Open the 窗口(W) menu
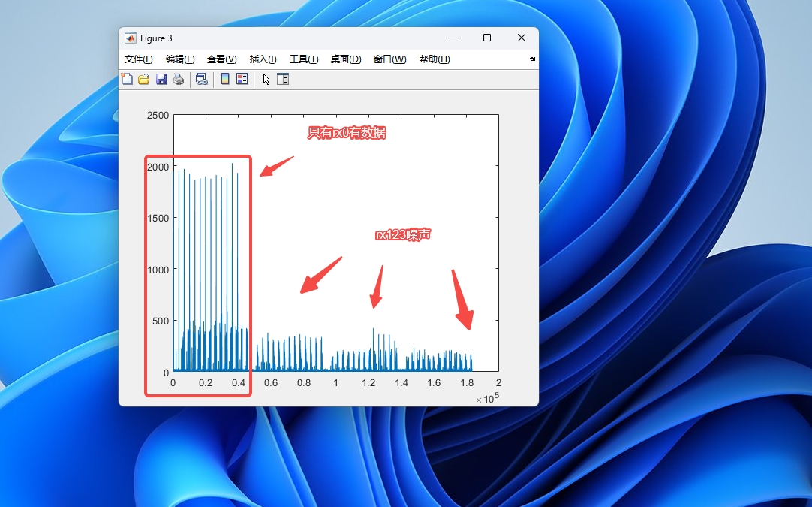Image resolution: width=812 pixels, height=507 pixels. [x=390, y=59]
